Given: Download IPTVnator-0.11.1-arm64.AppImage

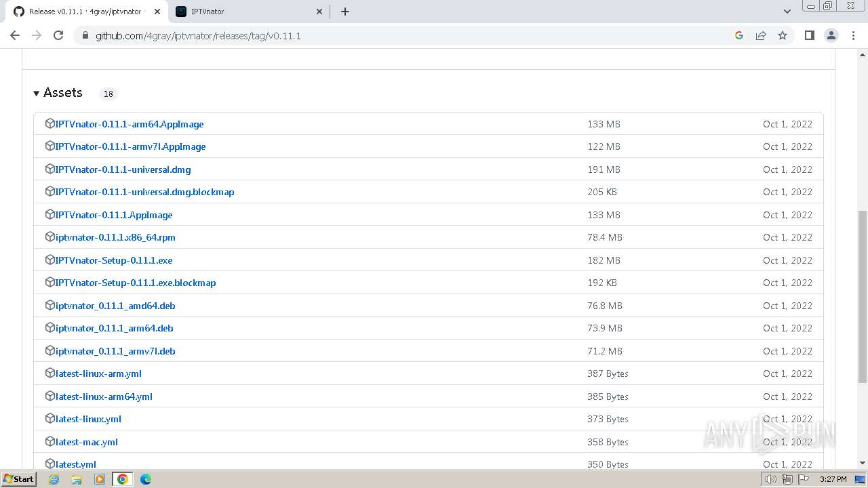Looking at the screenshot, I should [130, 124].
